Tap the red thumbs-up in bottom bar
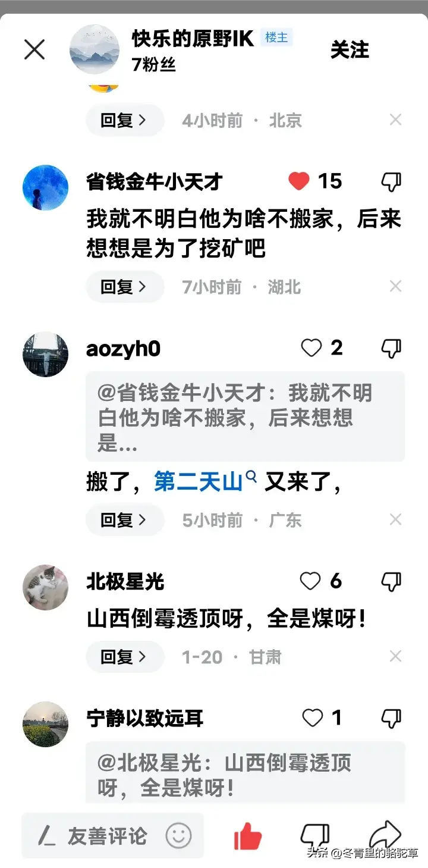428x868 pixels. point(248,836)
